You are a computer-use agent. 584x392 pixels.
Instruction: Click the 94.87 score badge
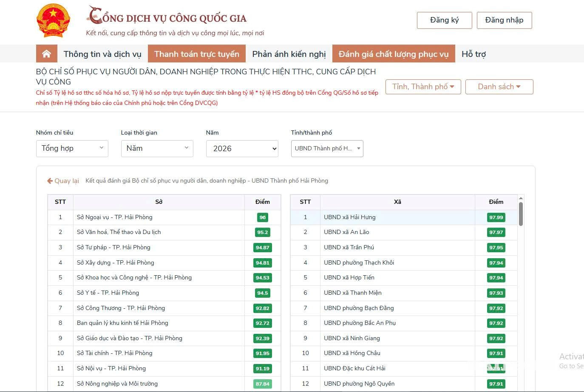[x=263, y=248]
